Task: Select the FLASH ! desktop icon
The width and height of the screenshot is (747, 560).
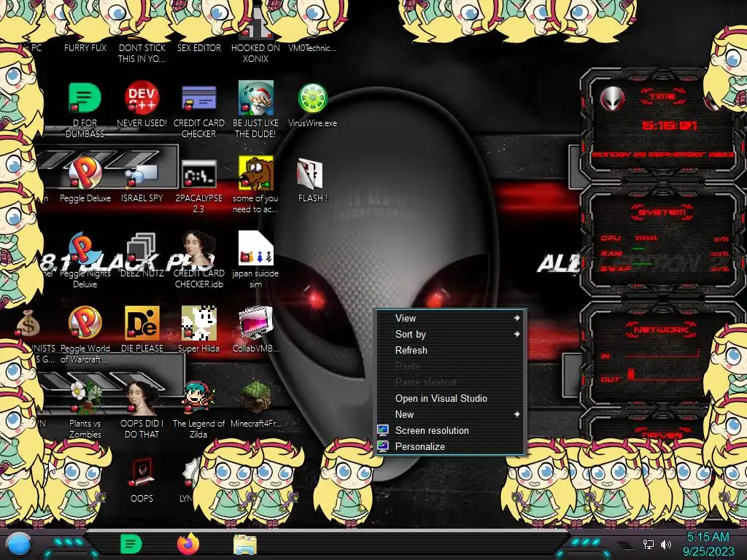Action: coord(310,174)
